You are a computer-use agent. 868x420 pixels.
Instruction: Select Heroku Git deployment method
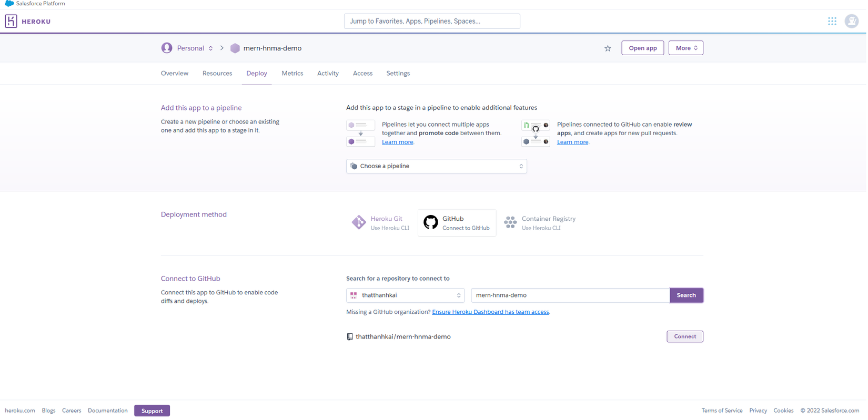point(380,223)
